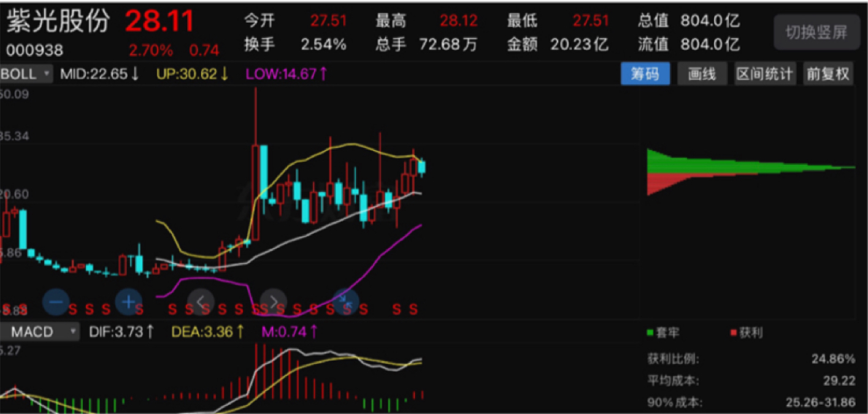This screenshot has height=414, width=868.
Task: Click the red profitable chips distribution area
Action: (x=669, y=181)
